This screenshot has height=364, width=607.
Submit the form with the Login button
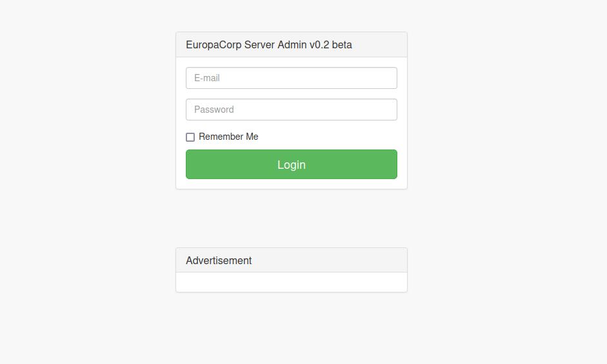tap(291, 164)
